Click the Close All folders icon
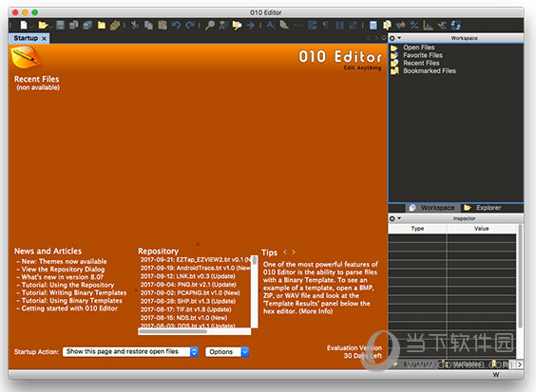 point(115,25)
